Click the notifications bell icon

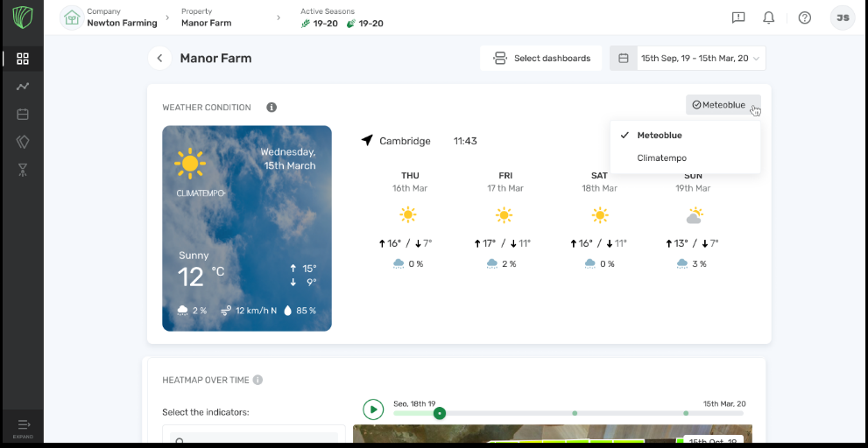pos(768,17)
